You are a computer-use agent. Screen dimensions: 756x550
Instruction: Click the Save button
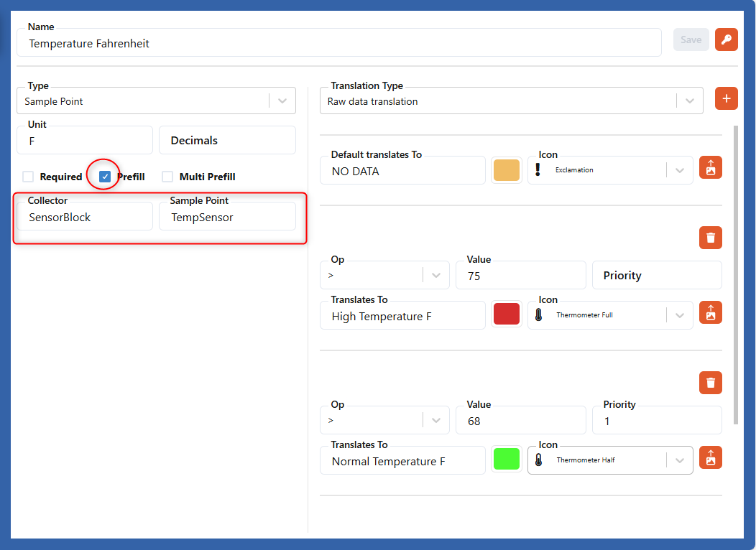click(691, 40)
